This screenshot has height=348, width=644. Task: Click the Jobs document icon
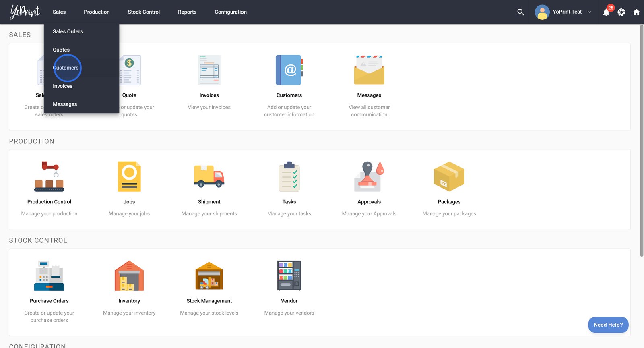[x=129, y=176]
